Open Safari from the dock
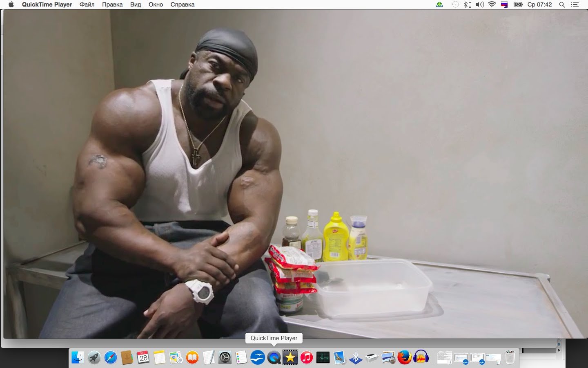The image size is (588, 368). pos(110,358)
